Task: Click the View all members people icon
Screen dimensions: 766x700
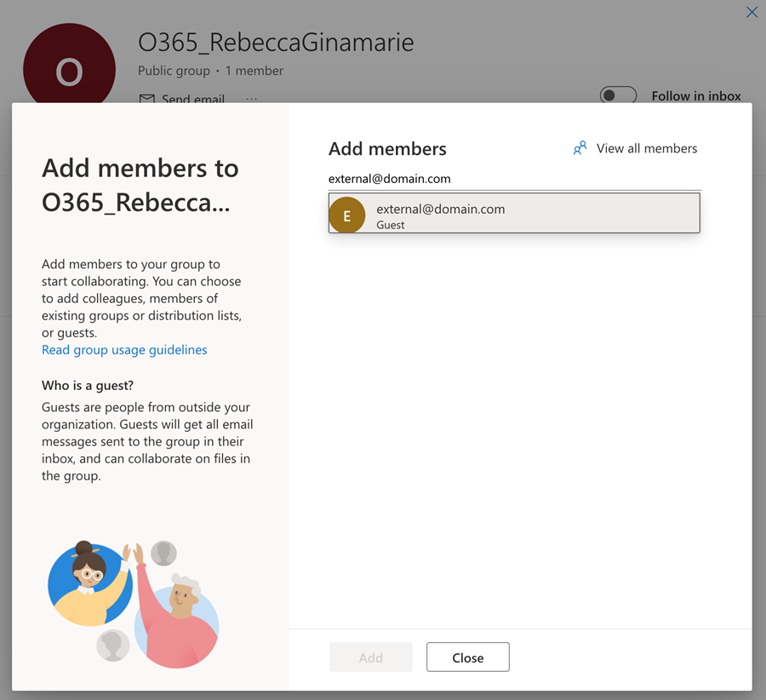Action: [x=580, y=148]
